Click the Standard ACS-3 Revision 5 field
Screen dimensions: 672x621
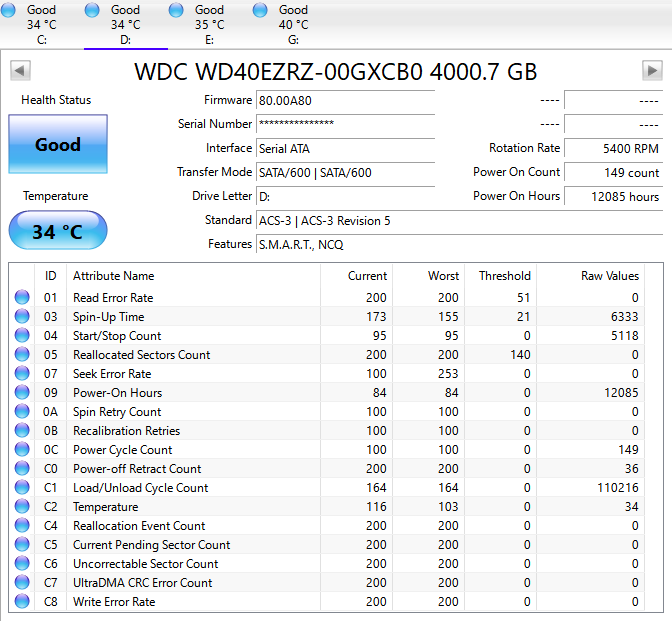click(x=459, y=221)
